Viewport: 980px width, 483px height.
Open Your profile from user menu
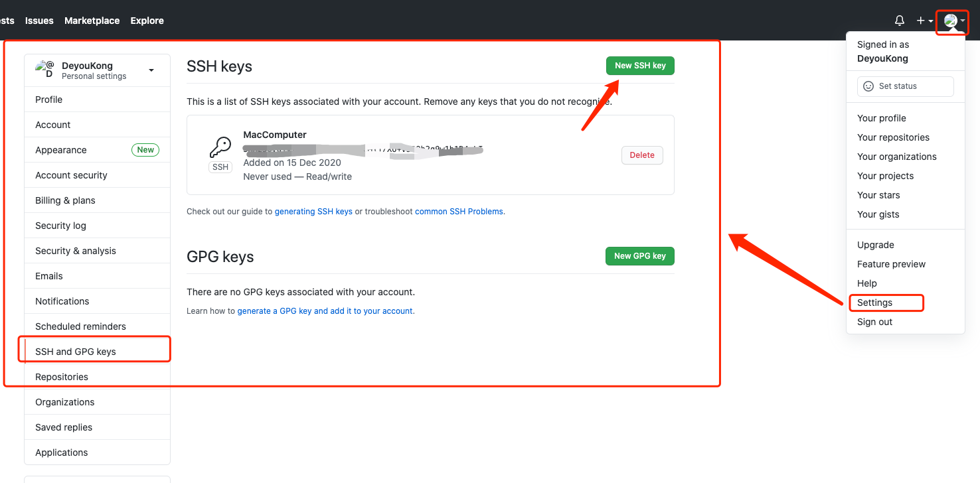[905, 118]
